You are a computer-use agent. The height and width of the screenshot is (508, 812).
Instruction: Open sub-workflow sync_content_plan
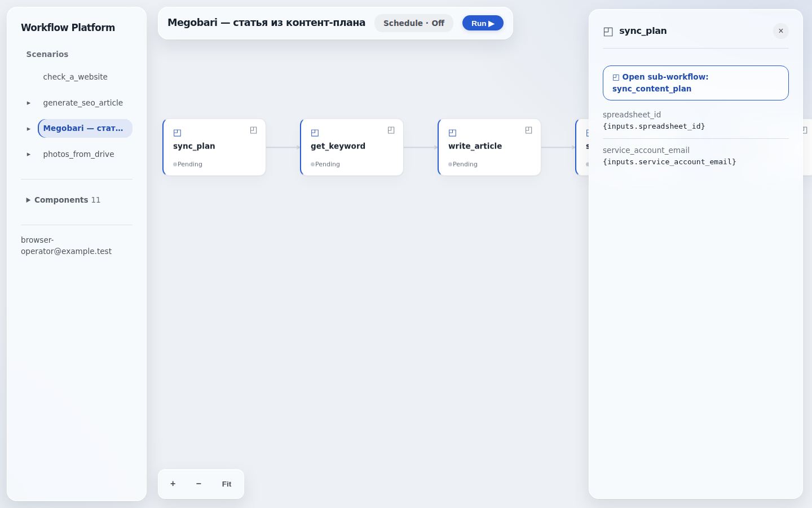(696, 83)
